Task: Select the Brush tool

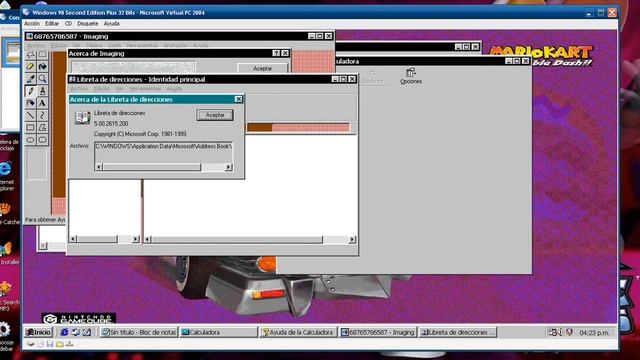Action: point(42,91)
